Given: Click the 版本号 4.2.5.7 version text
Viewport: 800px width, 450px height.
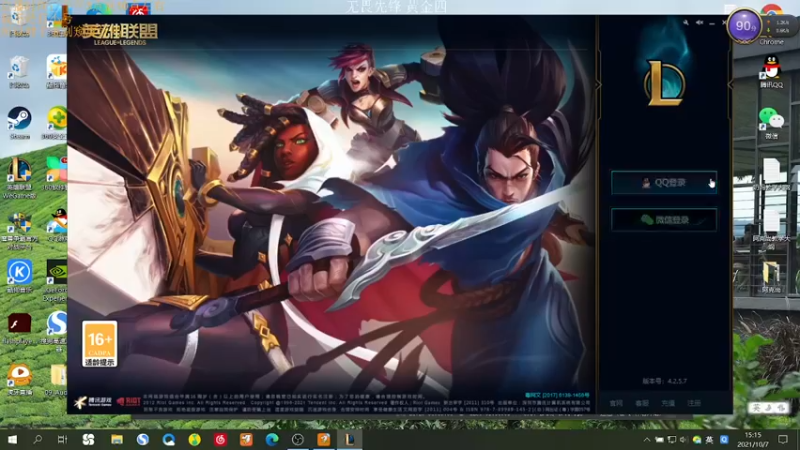Looking at the screenshot, I should (x=664, y=381).
